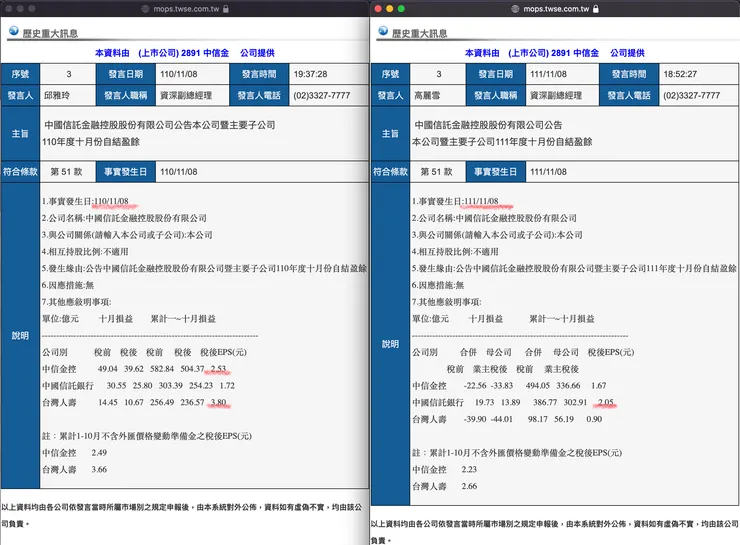The width and height of the screenshot is (740, 545).
Task: Click the mops.twse.com.tw address in the left window
Action: tap(186, 8)
